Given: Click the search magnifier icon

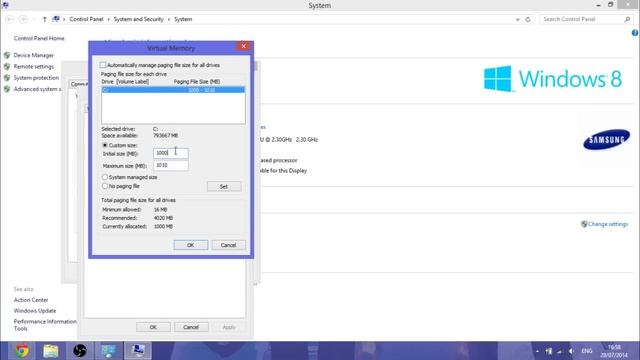Looking at the screenshot, I should [x=627, y=19].
